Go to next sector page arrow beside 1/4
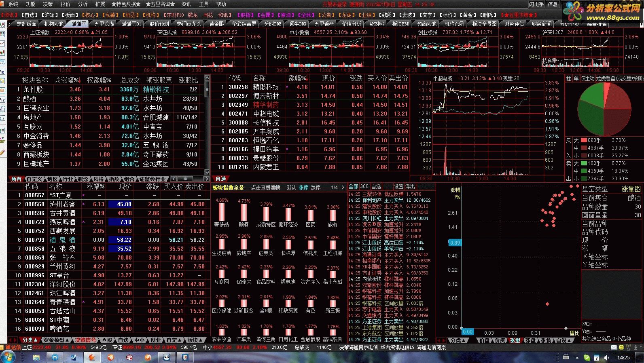Screen dimensions: 644x363 (343, 188)
